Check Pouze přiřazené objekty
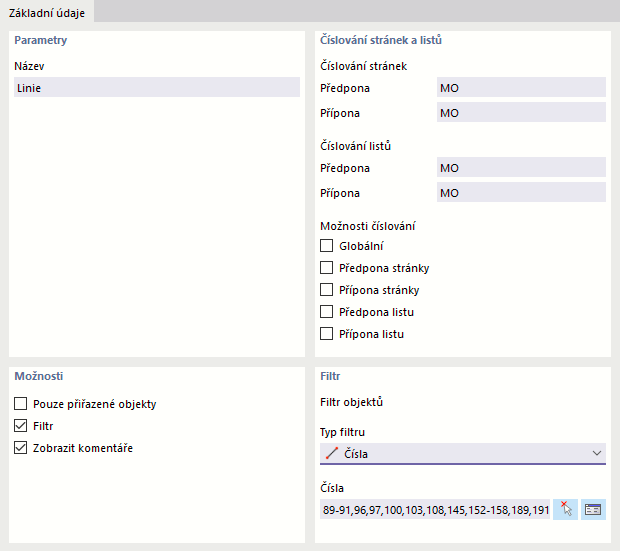This screenshot has height=551, width=620. point(21,404)
